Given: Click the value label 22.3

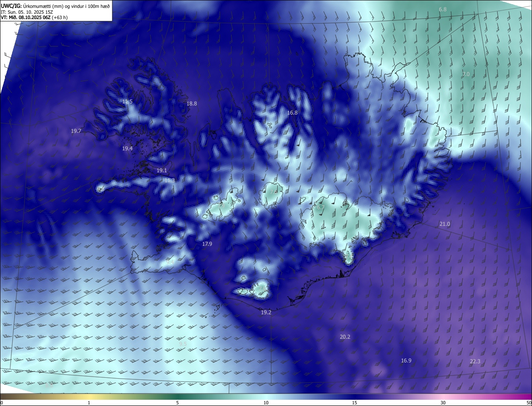Looking at the screenshot, I should coord(475,362).
